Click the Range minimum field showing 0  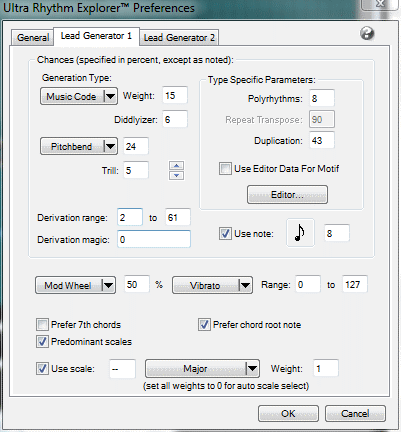click(308, 284)
